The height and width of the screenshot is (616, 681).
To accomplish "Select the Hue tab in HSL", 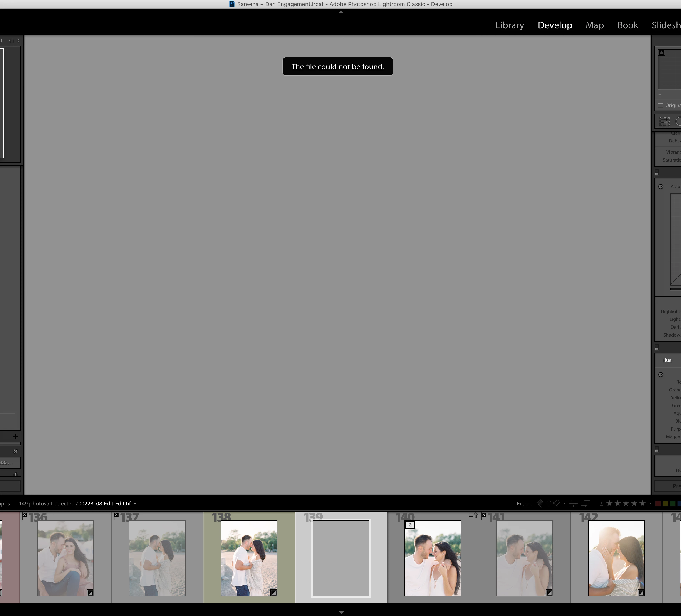I will [667, 360].
